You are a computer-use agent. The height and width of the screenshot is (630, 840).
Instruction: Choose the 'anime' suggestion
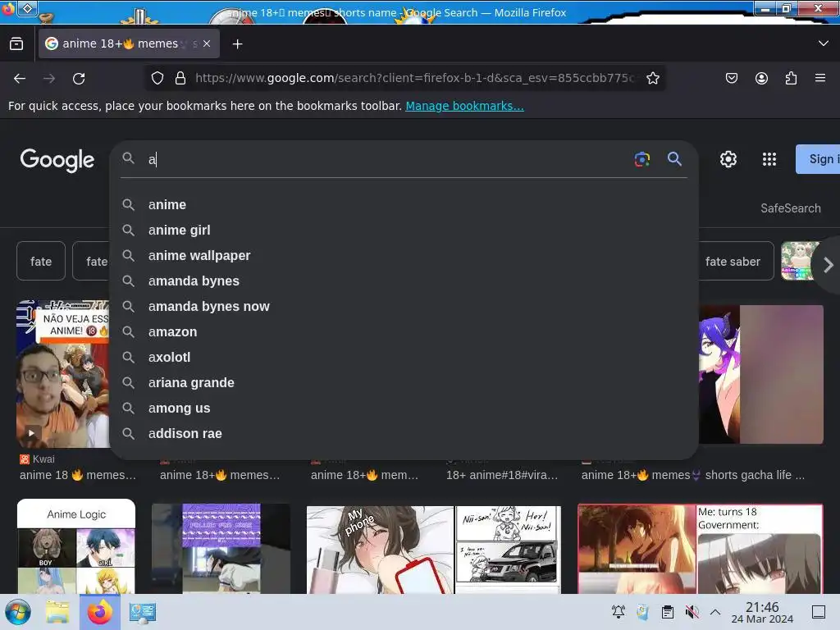point(404,204)
